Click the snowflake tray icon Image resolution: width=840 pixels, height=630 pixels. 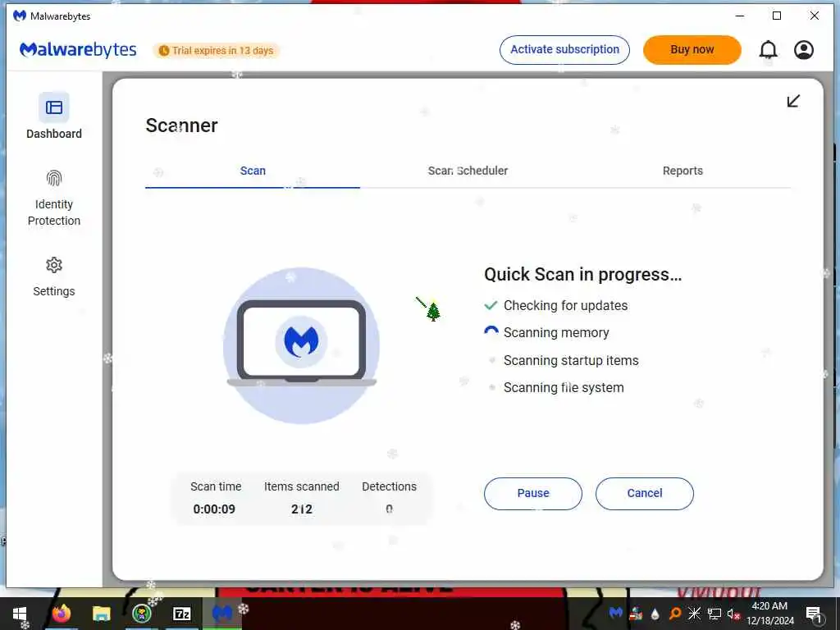[694, 614]
